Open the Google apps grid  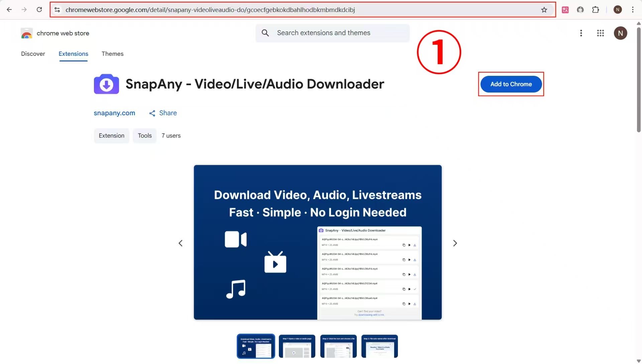[x=601, y=33]
